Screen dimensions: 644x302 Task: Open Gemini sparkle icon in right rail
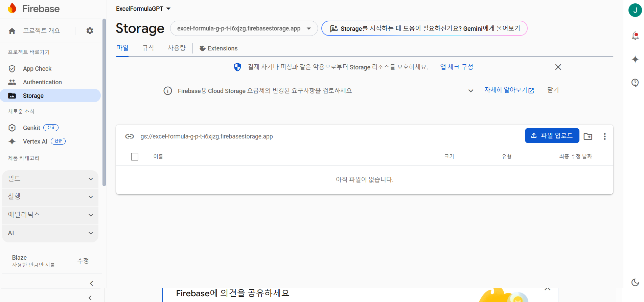[635, 59]
